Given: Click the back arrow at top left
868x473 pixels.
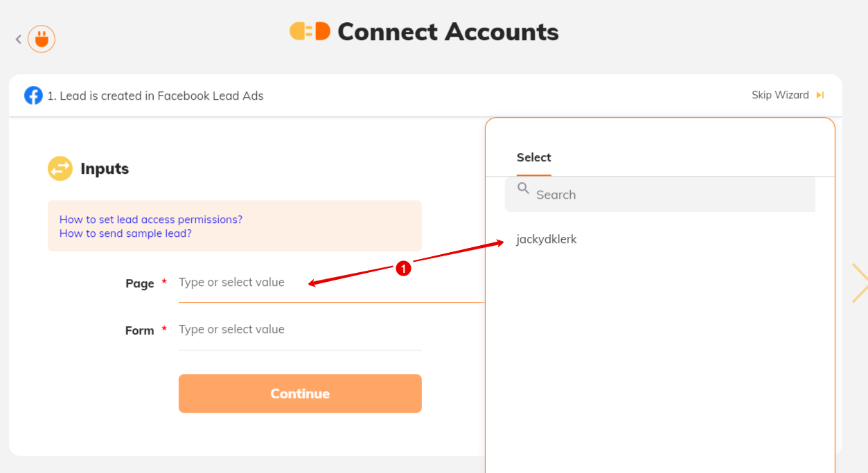Looking at the screenshot, I should 17,39.
